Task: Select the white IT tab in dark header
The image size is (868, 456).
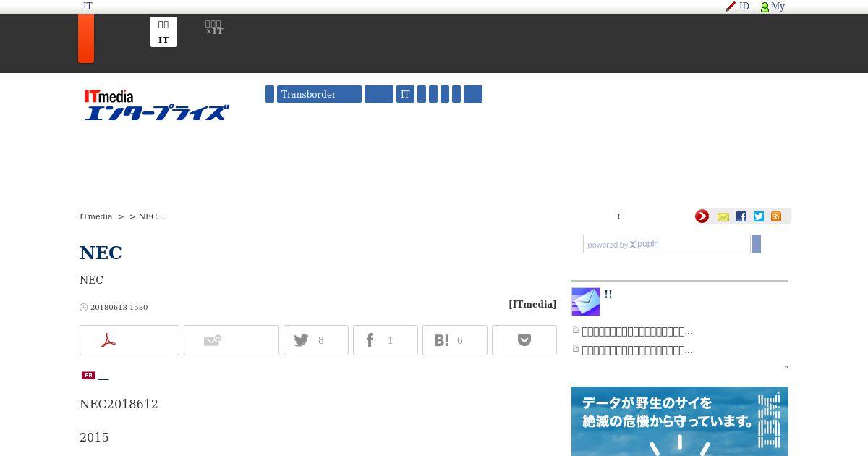Action: [x=163, y=32]
